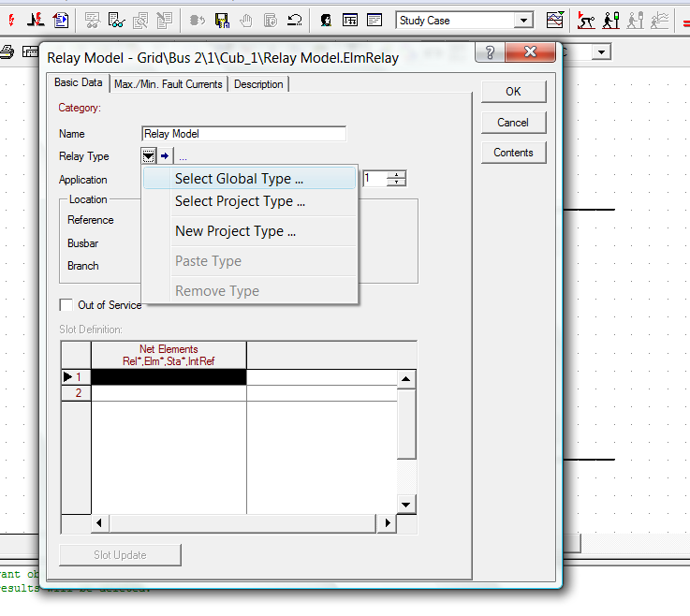This screenshot has height=616, width=690.
Task: Click the printer icon at left edge
Action: coord(6,52)
